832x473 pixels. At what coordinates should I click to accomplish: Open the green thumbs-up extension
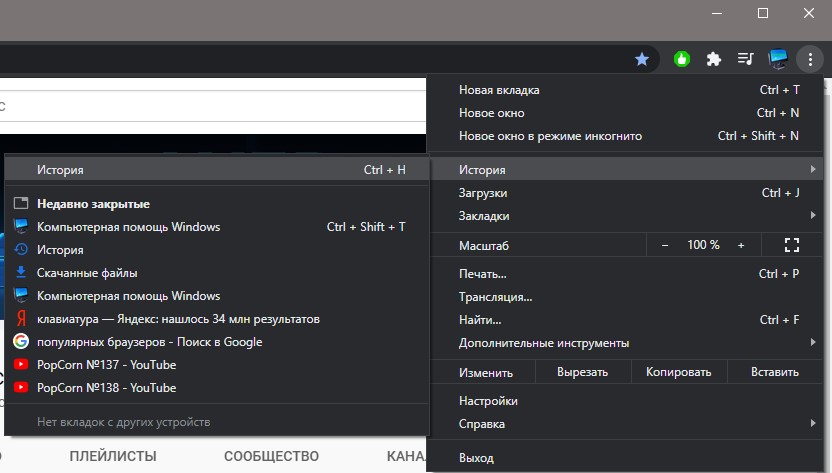pyautogui.click(x=682, y=59)
